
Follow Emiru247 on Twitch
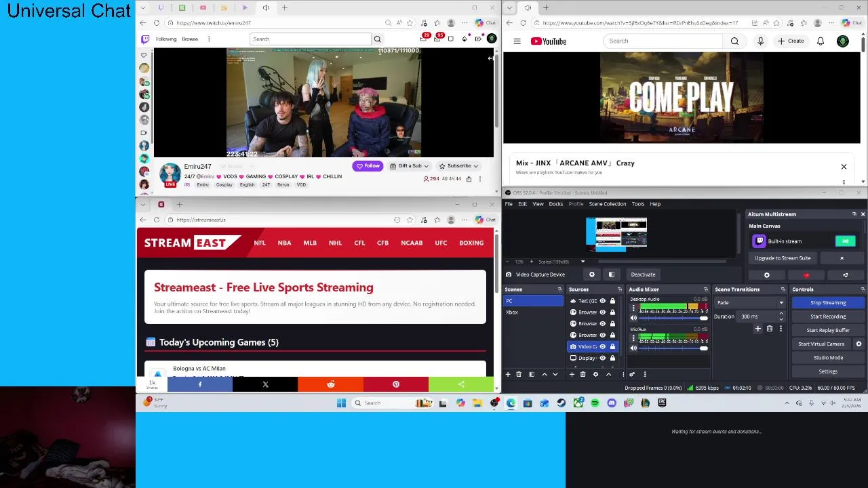pos(368,166)
